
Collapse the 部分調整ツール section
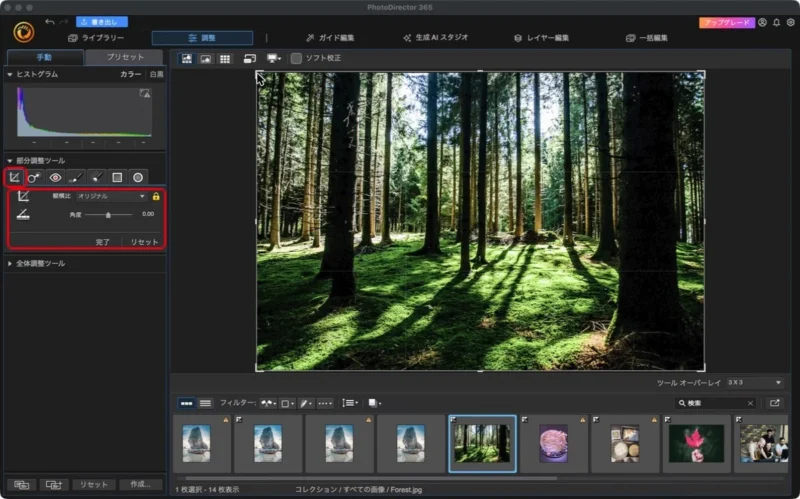point(10,161)
